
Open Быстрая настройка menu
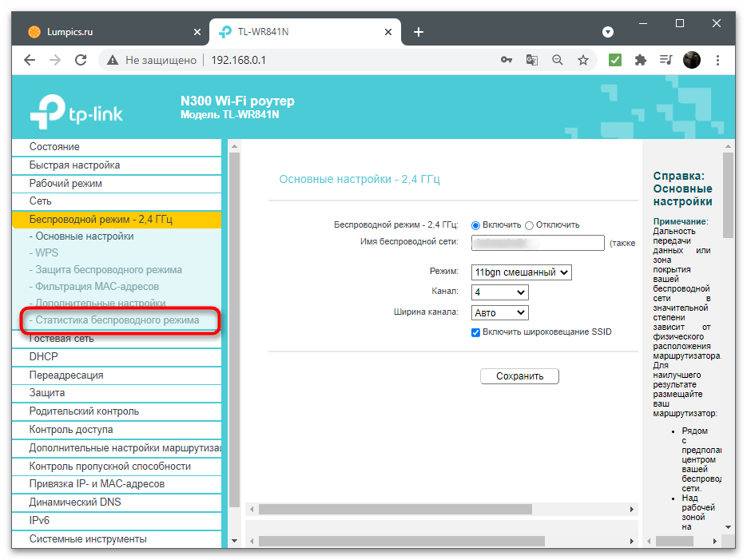[x=117, y=165]
